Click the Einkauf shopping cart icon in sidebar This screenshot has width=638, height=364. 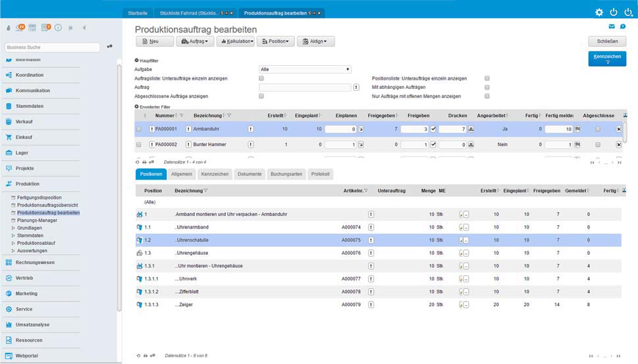point(9,138)
